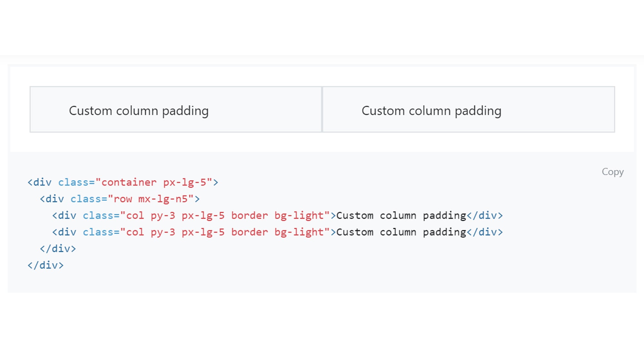Click "py-3" in third code line
The height and width of the screenshot is (362, 644).
(163, 216)
